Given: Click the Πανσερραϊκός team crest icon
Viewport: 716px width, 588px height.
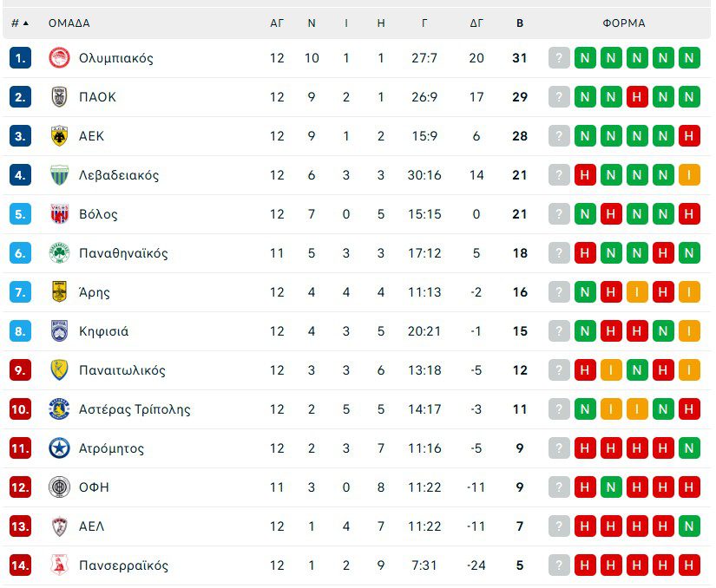Looking at the screenshot, I should (59, 565).
